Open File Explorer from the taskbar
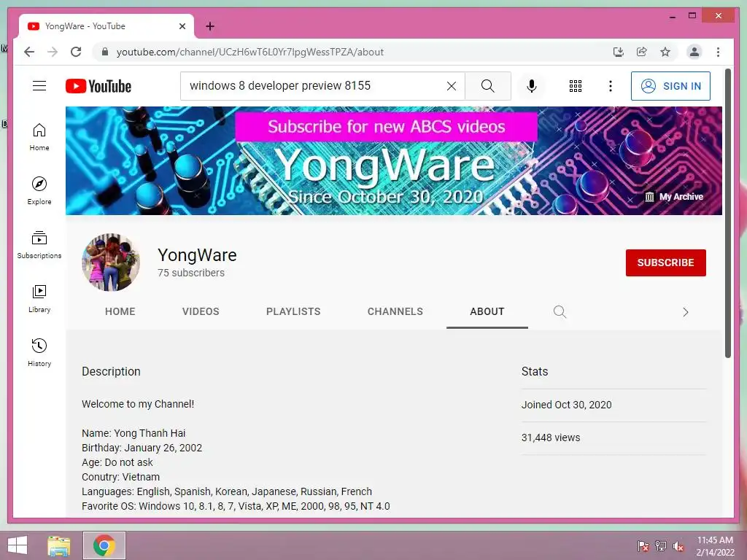Screen dimensions: 747x560 coord(58,545)
